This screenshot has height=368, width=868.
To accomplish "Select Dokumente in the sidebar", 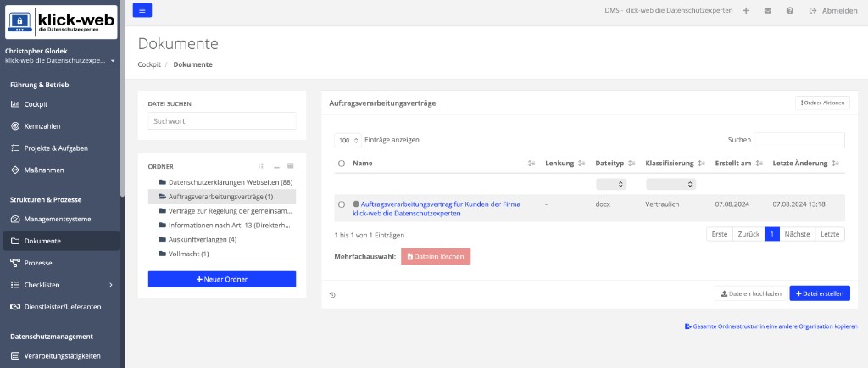I will [x=60, y=242].
